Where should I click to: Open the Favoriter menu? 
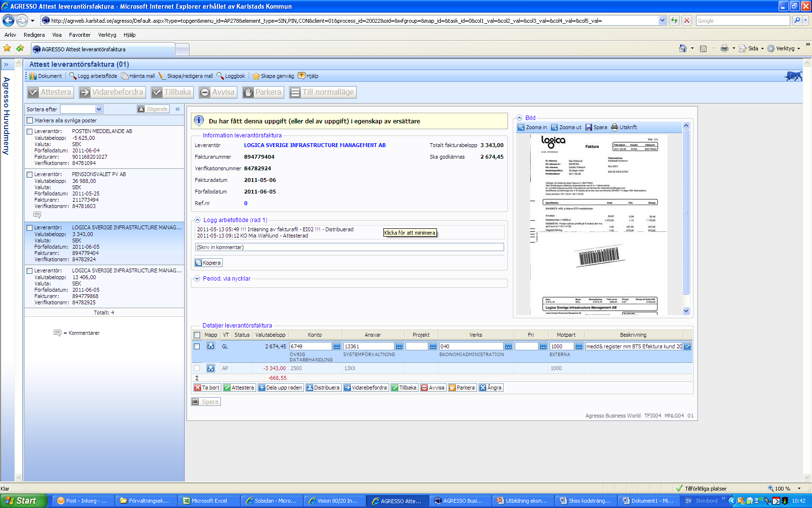tap(80, 35)
